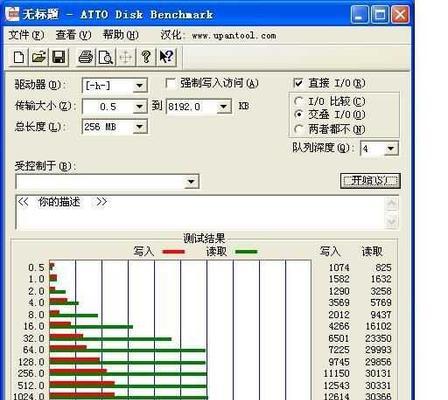Image resolution: width=448 pixels, height=400 pixels.
Task: Select the 两者都不 radio option
Action: click(298, 129)
